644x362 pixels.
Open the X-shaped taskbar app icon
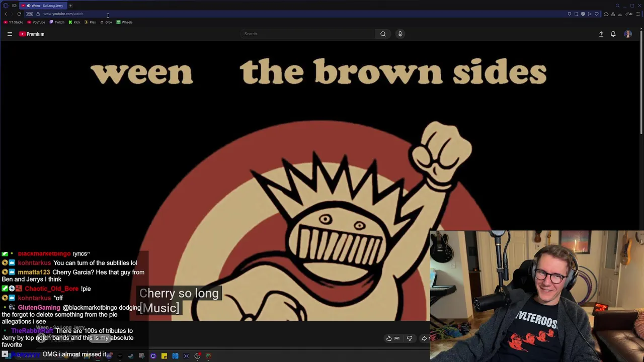click(186, 356)
